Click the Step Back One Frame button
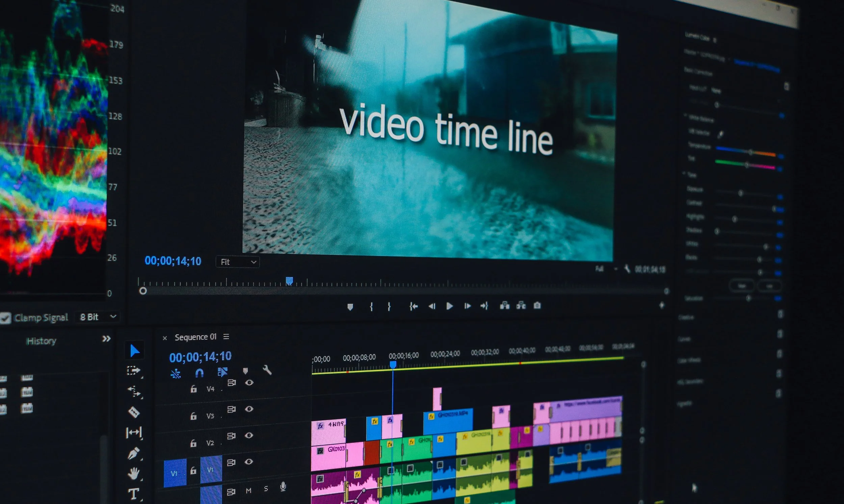Screen dimensions: 844x504 pos(432,306)
